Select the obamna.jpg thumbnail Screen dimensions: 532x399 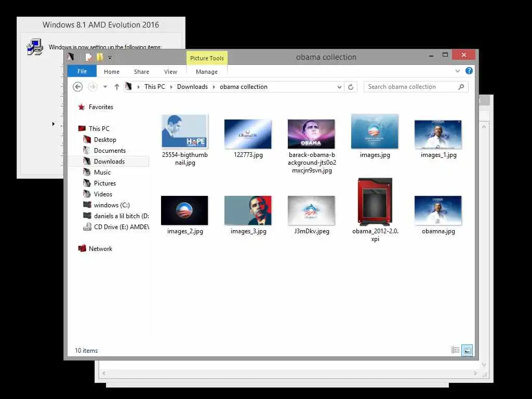tap(438, 210)
